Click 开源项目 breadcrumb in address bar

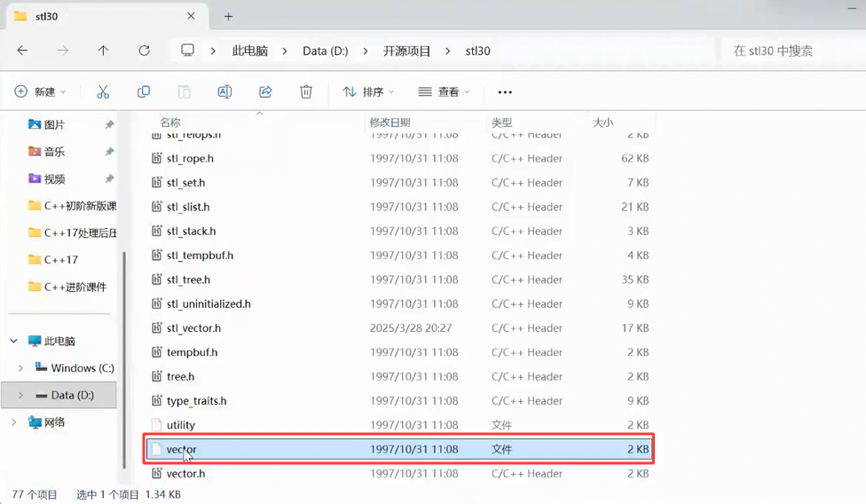coord(406,51)
